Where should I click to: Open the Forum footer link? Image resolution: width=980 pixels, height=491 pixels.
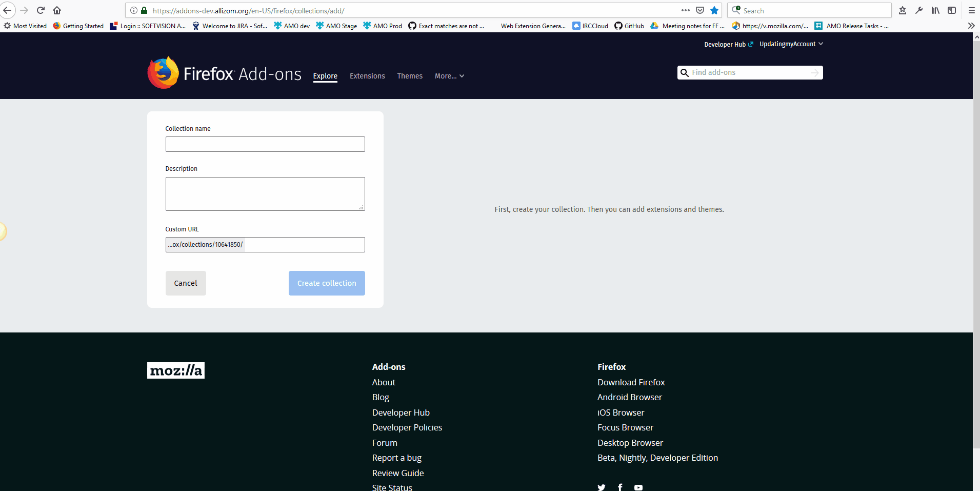point(385,443)
